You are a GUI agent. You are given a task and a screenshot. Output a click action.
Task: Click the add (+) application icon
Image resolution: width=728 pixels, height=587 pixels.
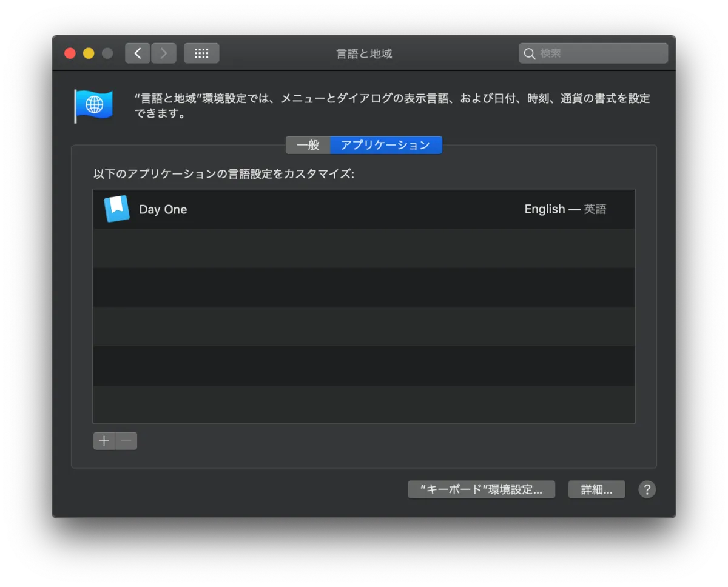[x=104, y=441]
